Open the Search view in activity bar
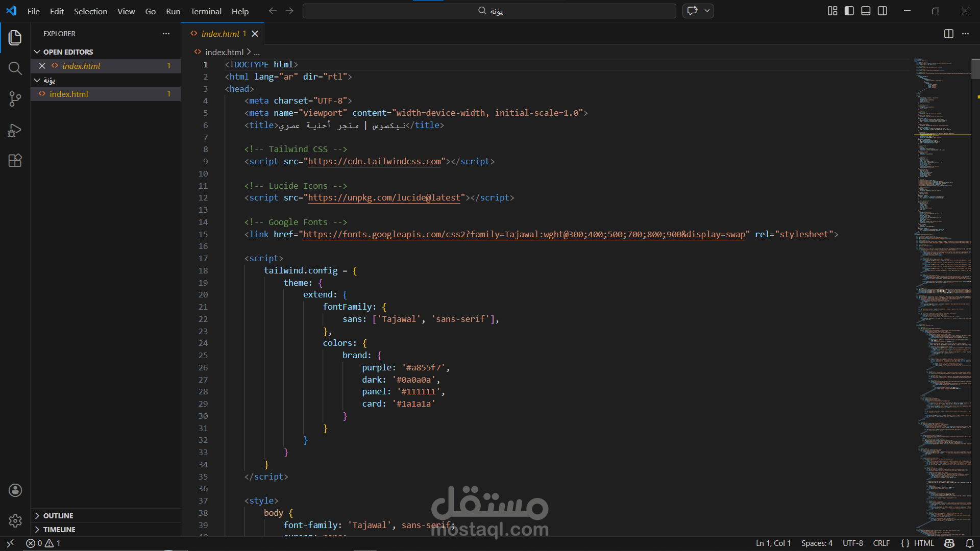 click(x=15, y=68)
